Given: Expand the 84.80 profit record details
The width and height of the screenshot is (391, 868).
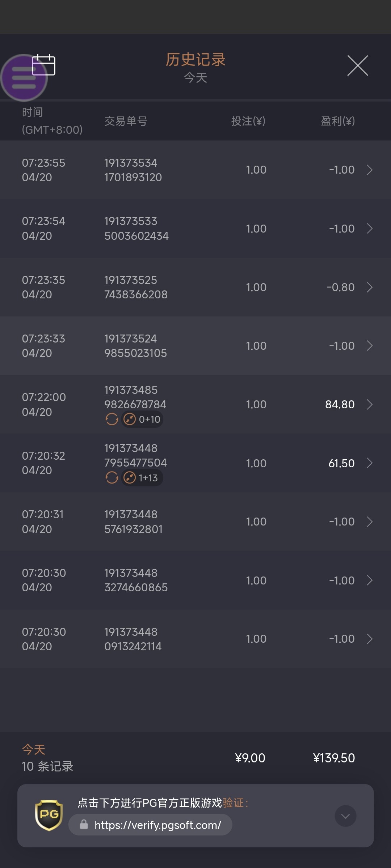Looking at the screenshot, I should click(x=370, y=404).
